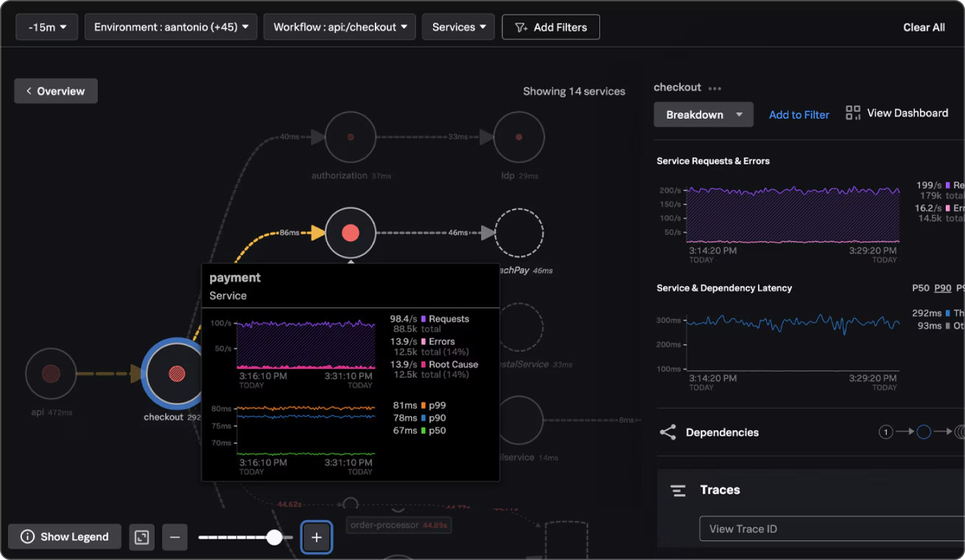
Task: Click the Add Filters button
Action: [551, 27]
